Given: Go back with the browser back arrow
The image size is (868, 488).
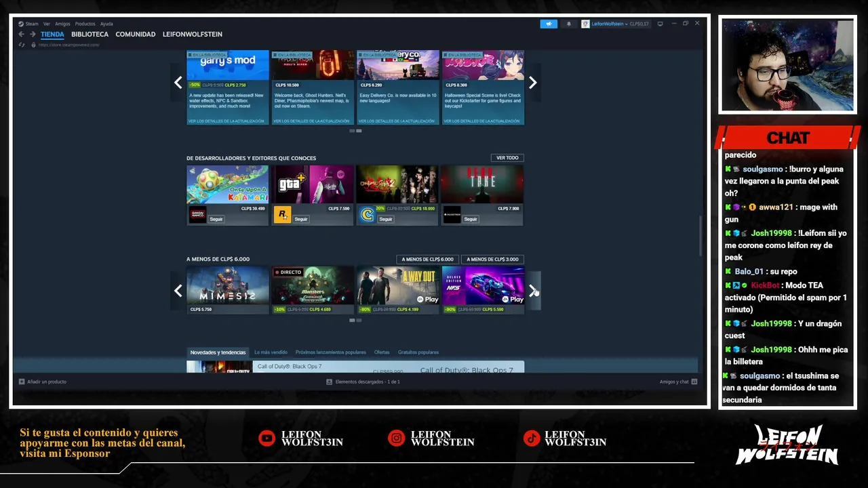Looking at the screenshot, I should point(21,34).
